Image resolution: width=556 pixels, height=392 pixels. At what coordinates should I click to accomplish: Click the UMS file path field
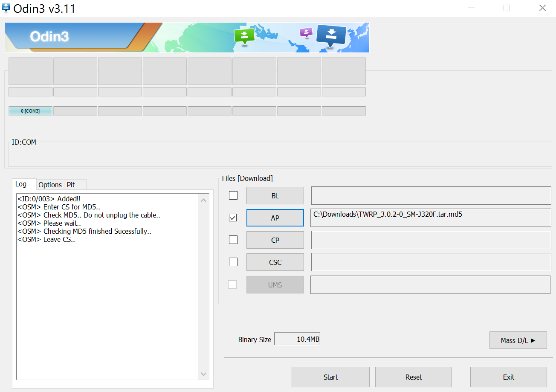pos(430,285)
